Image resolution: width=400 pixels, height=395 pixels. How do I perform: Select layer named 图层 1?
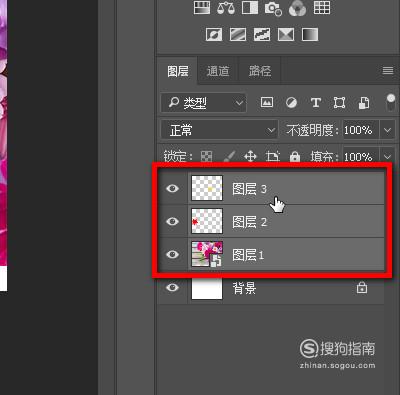[x=248, y=255]
